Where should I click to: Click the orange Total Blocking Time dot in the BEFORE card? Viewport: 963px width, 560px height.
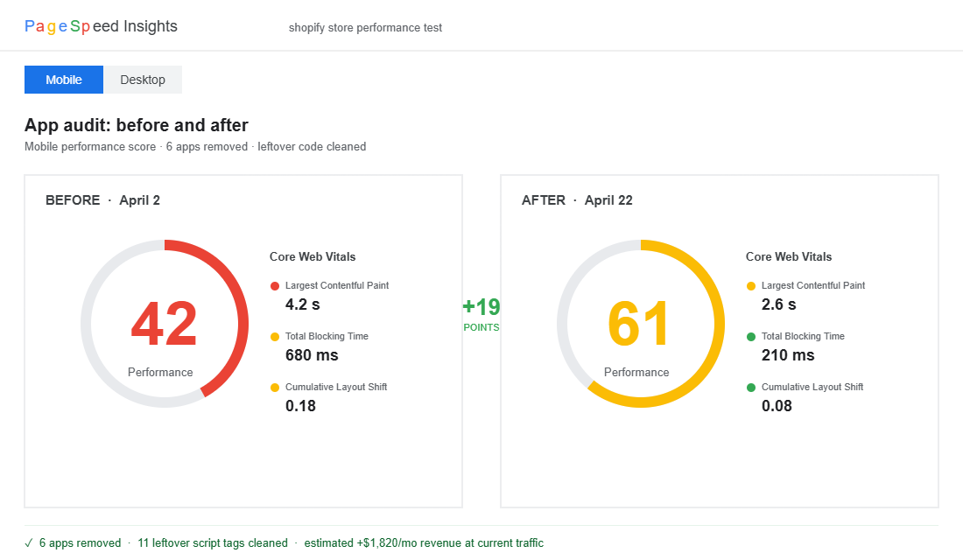point(275,337)
